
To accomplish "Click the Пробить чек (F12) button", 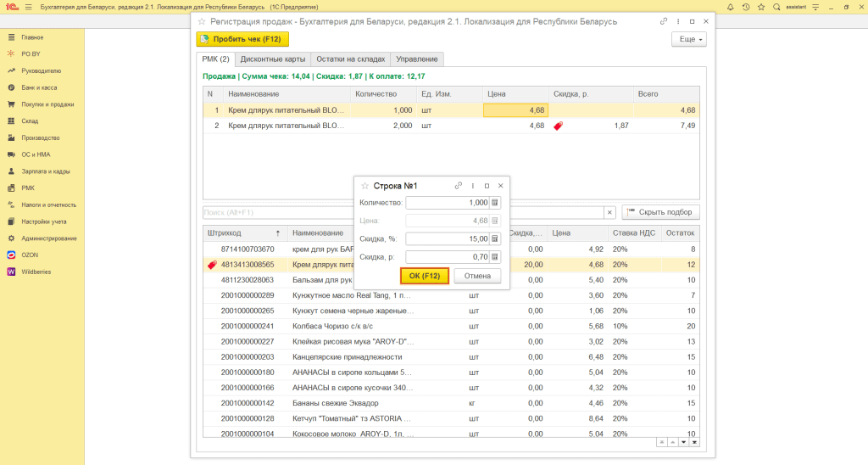I will click(x=242, y=39).
